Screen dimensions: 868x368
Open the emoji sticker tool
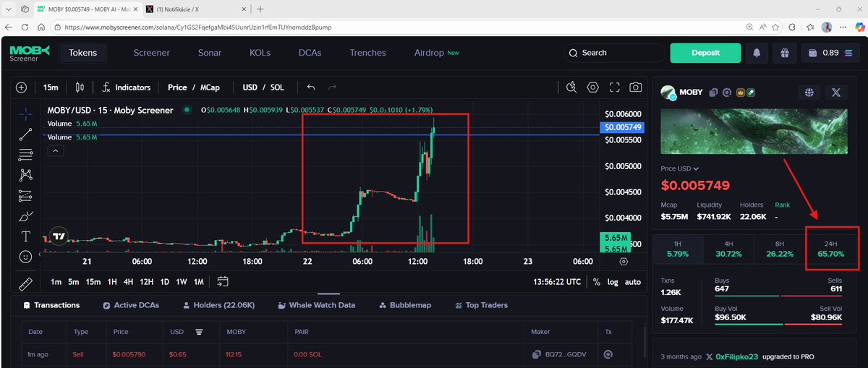coord(26,256)
